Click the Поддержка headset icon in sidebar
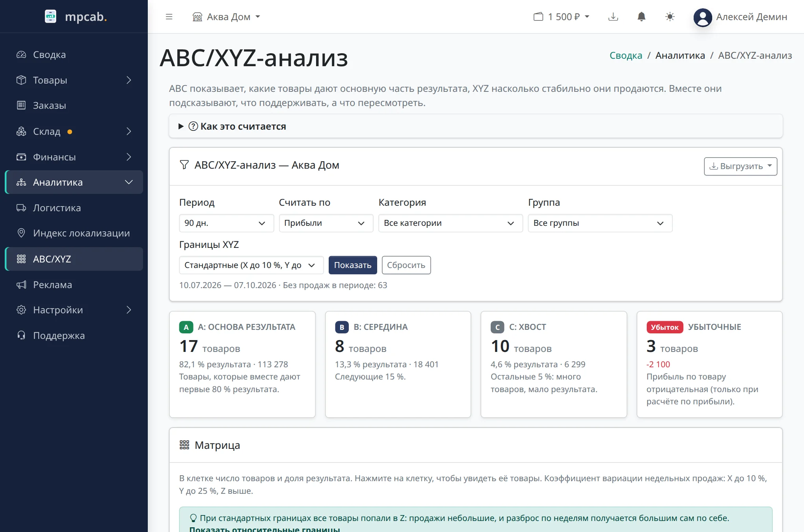Screen dimensions: 804x532 (21, 335)
